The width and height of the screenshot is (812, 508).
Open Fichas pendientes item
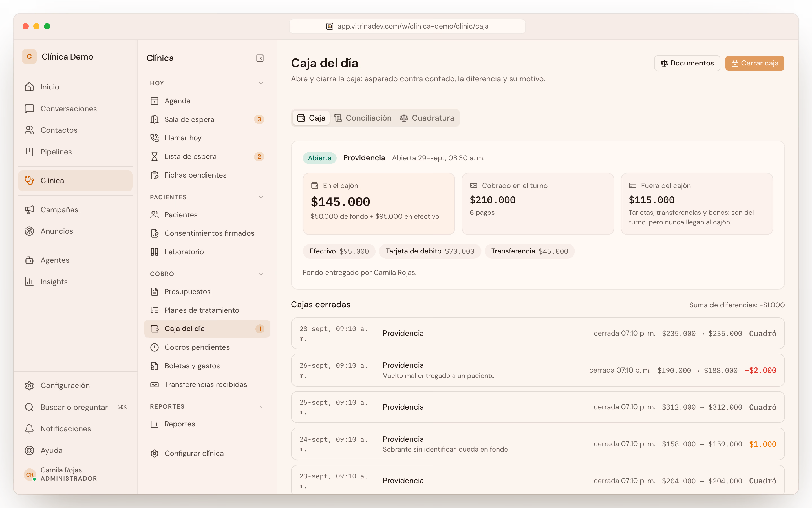pos(207,175)
